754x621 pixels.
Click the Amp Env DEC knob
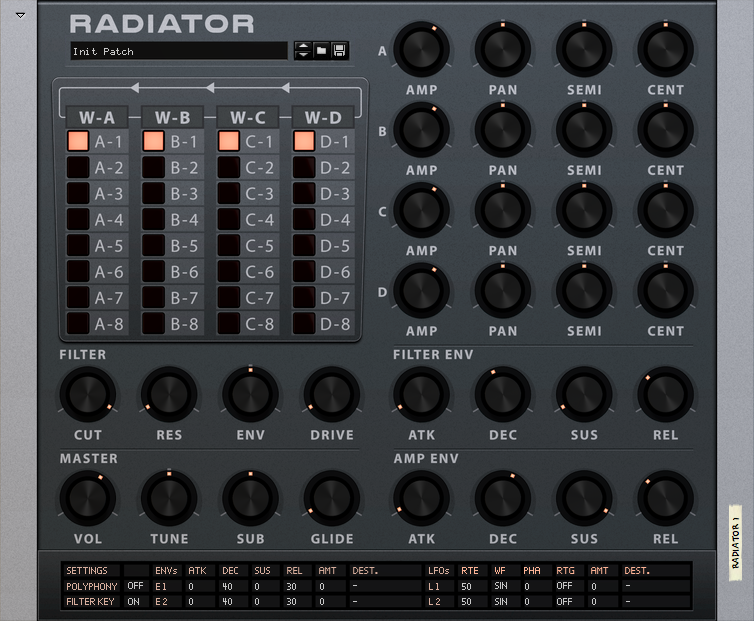[503, 498]
